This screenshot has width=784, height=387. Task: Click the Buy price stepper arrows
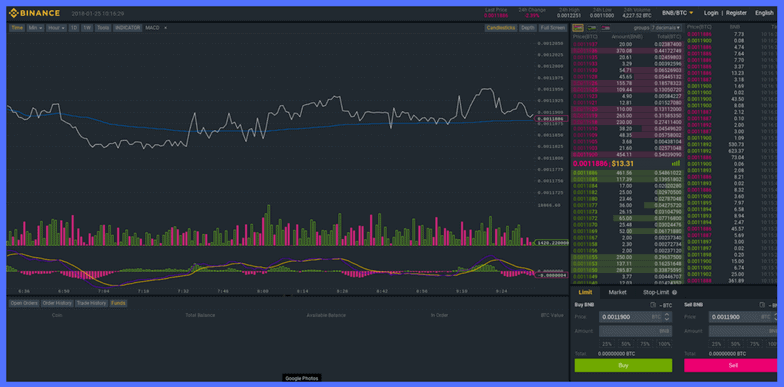[x=668, y=317]
